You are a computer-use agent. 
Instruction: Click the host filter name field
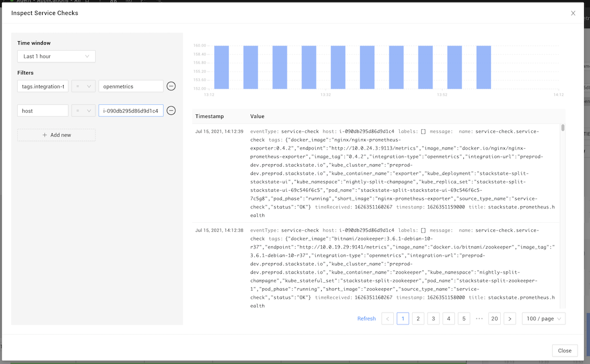[43, 111]
